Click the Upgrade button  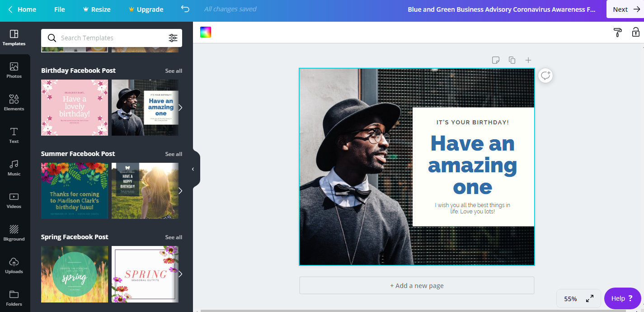[x=146, y=9]
